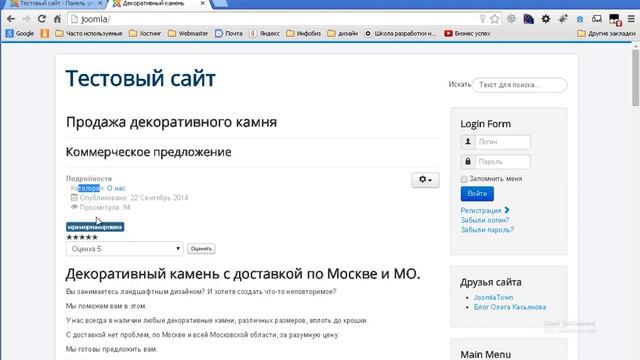The height and width of the screenshot is (360, 640).
Task: Close the 'Декоративный камень' tab
Action: pyautogui.click(x=203, y=3)
